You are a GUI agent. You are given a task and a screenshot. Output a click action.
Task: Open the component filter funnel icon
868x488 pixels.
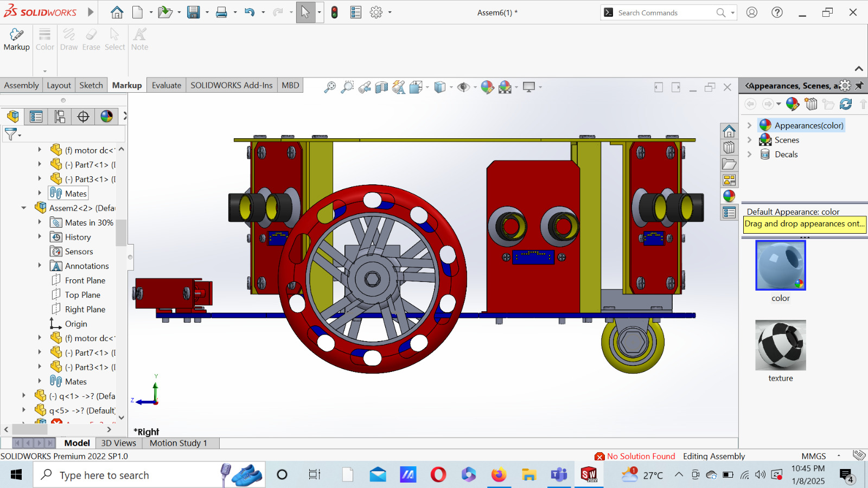click(x=9, y=134)
